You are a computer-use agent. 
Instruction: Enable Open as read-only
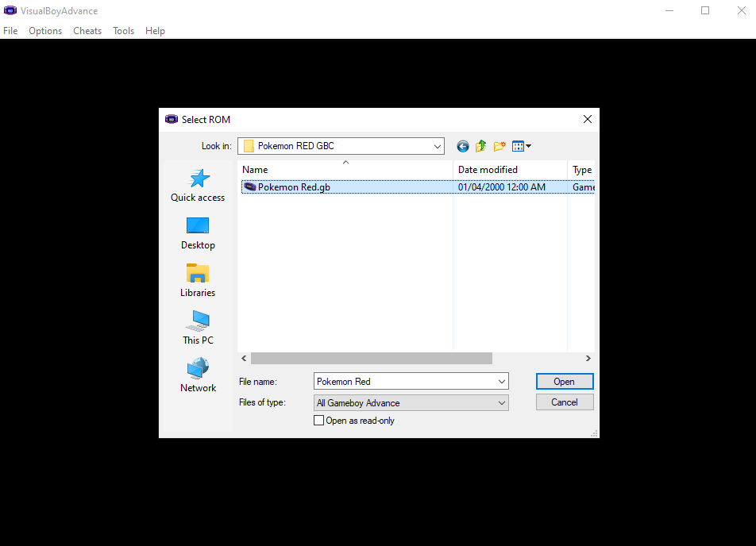tap(318, 420)
